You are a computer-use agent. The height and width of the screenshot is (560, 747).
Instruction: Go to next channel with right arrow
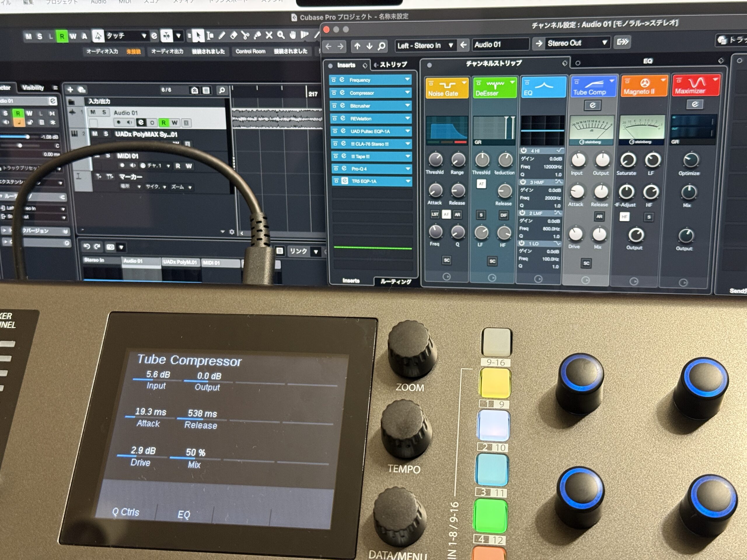coord(341,46)
